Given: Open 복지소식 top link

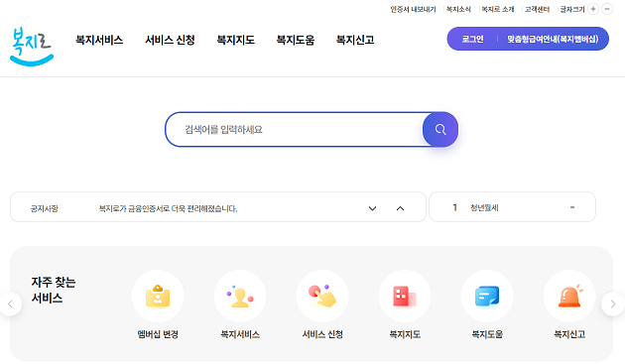Looking at the screenshot, I should [x=458, y=9].
